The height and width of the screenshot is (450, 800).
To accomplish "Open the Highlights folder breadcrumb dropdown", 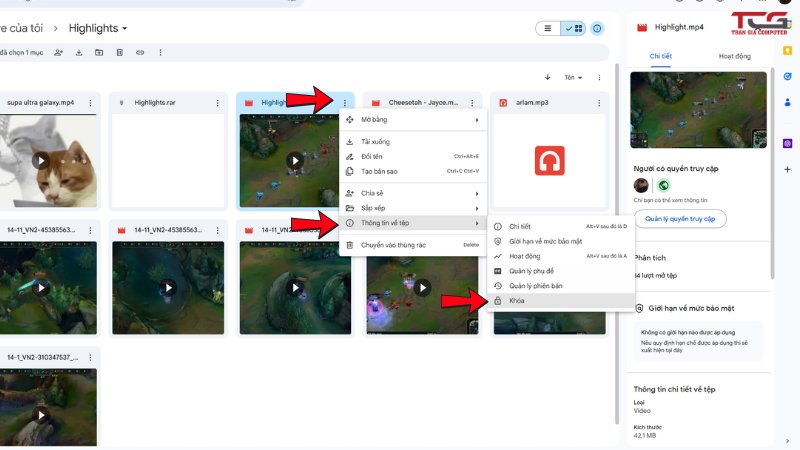I will coord(97,29).
